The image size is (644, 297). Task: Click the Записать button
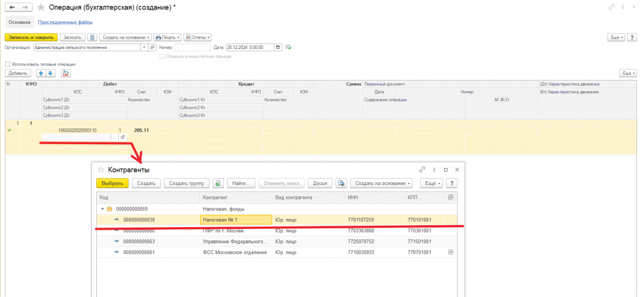click(x=72, y=37)
